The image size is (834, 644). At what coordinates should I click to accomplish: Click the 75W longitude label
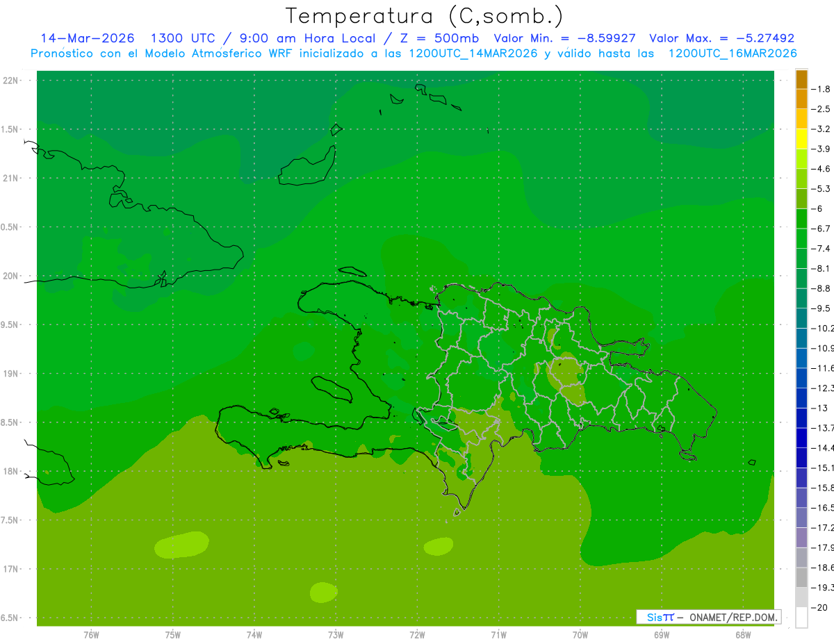173,635
